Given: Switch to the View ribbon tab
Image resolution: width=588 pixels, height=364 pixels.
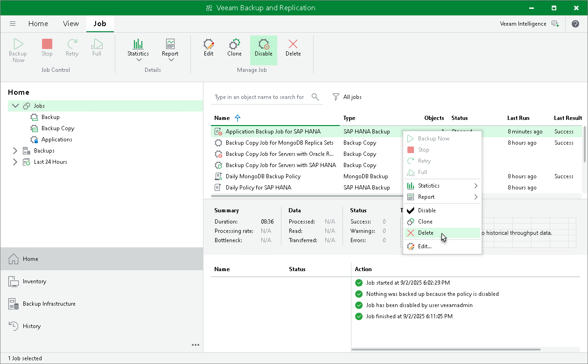Looking at the screenshot, I should point(70,23).
